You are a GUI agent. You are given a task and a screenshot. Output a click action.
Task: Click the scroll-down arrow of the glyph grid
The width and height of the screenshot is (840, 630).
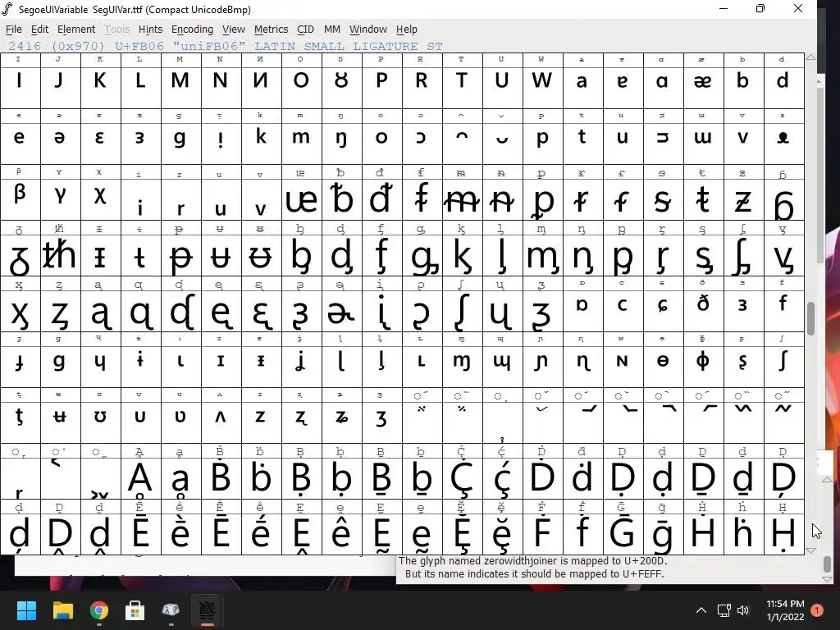[x=811, y=550]
